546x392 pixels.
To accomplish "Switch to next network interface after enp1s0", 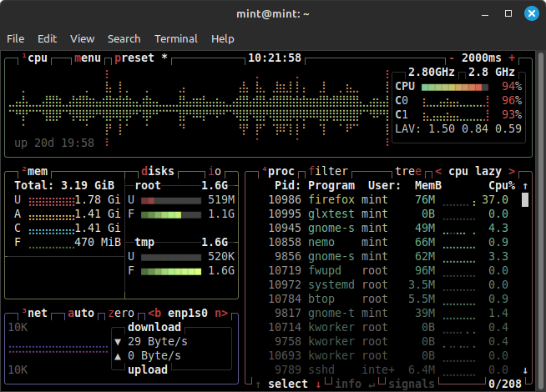I will tap(221, 313).
